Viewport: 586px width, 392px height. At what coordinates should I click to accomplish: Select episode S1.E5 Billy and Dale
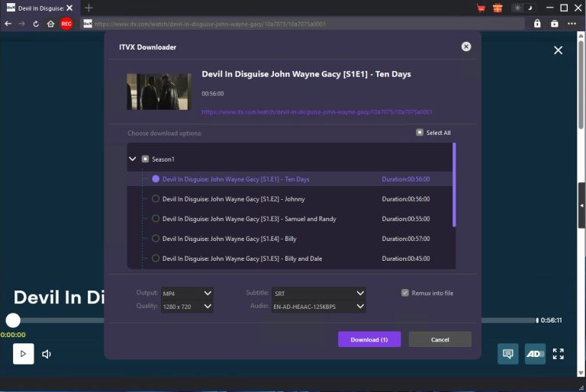(156, 259)
